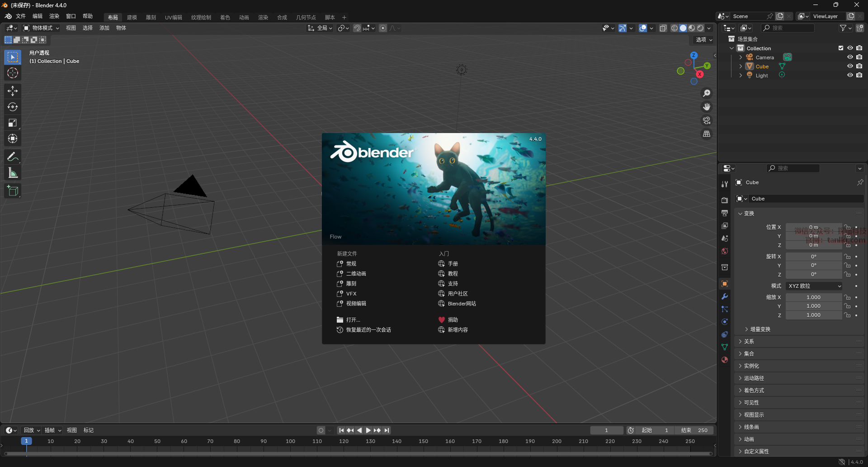Open the Material properties tab
This screenshot has width=868, height=467.
tap(725, 360)
